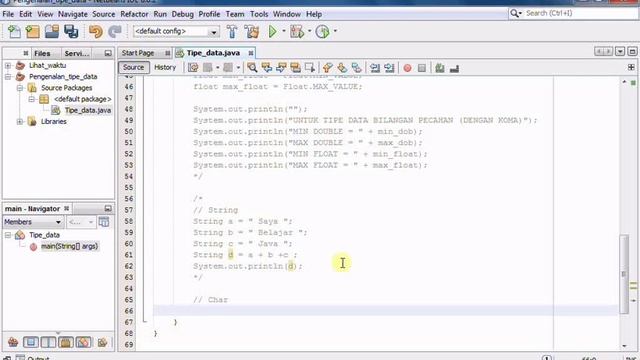Toggle Show Fields filter in Navigator
This screenshot has width=640, height=360.
(31, 342)
